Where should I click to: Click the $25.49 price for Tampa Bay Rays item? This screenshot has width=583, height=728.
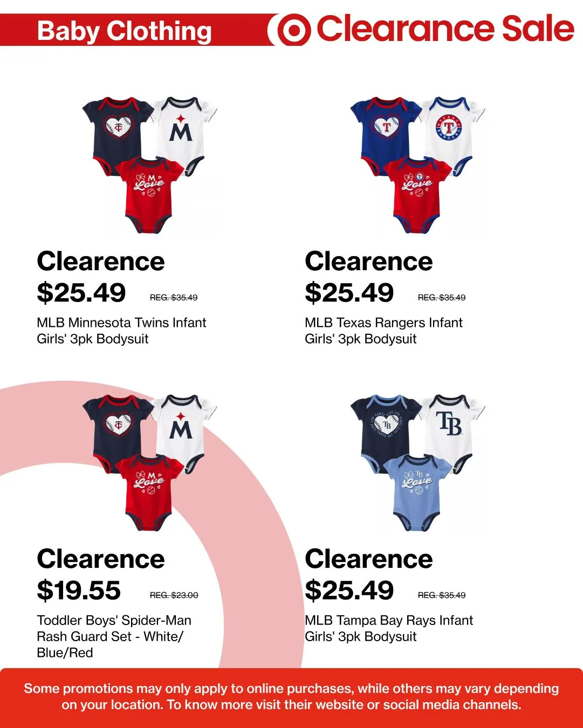[x=349, y=590]
